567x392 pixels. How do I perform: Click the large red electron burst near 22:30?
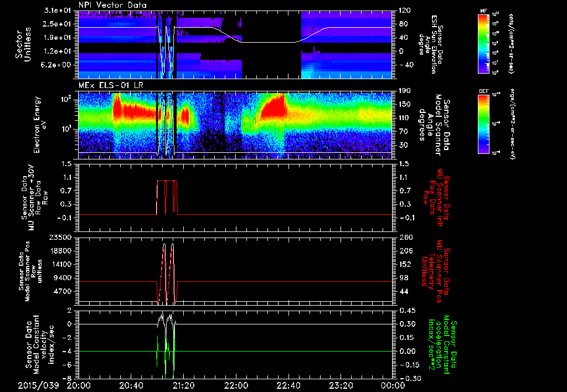(271, 107)
